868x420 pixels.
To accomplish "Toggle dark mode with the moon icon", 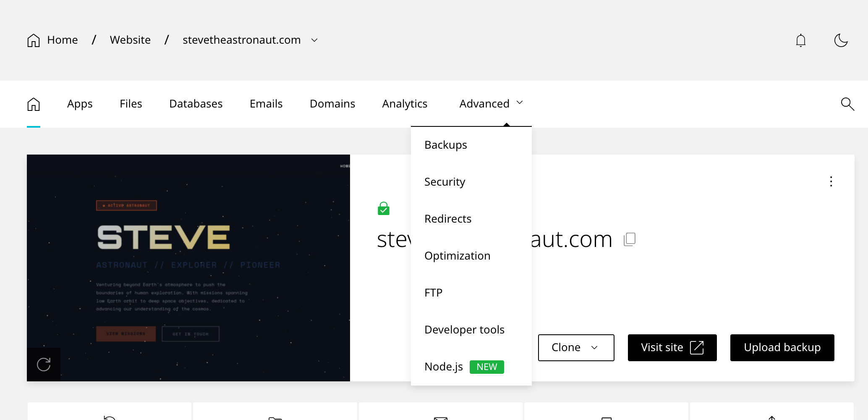I will pyautogui.click(x=841, y=40).
